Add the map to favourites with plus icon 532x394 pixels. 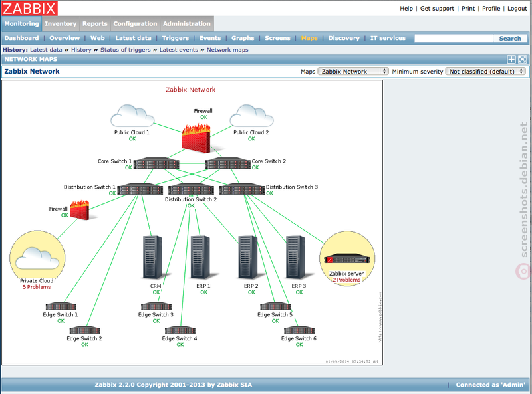point(511,60)
